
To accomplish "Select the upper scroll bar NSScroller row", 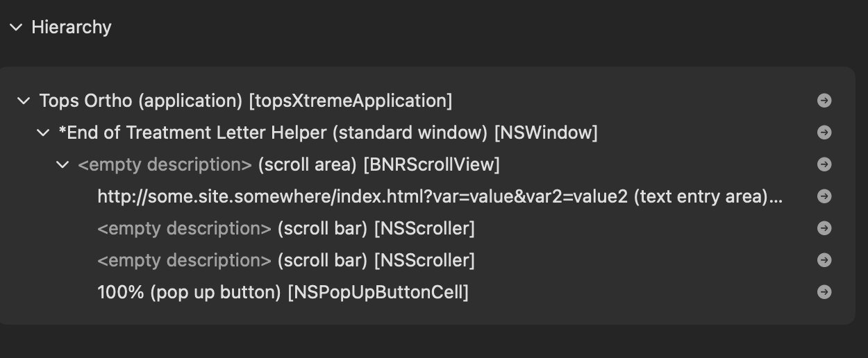I will pyautogui.click(x=285, y=228).
